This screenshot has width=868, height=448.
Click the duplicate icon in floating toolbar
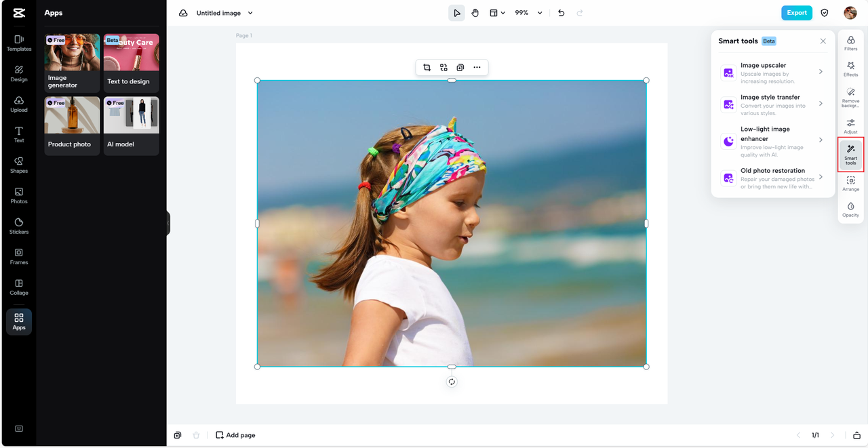point(460,67)
